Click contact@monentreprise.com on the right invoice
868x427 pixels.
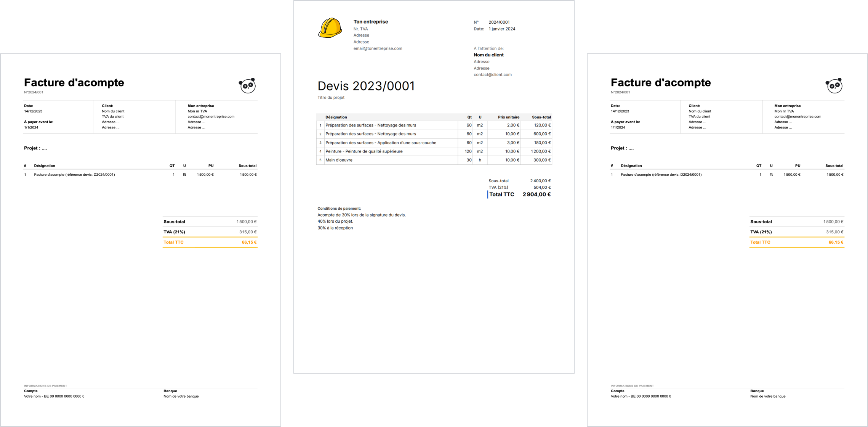pyautogui.click(x=798, y=117)
